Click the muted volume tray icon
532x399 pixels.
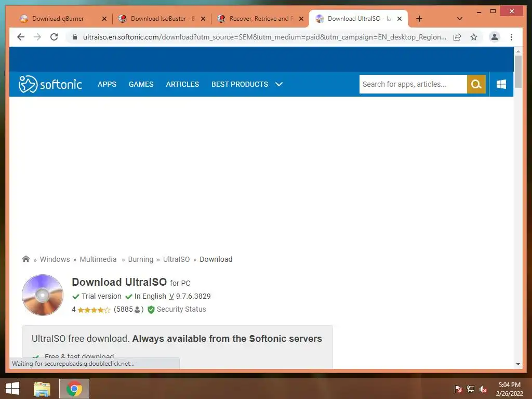[483, 389]
